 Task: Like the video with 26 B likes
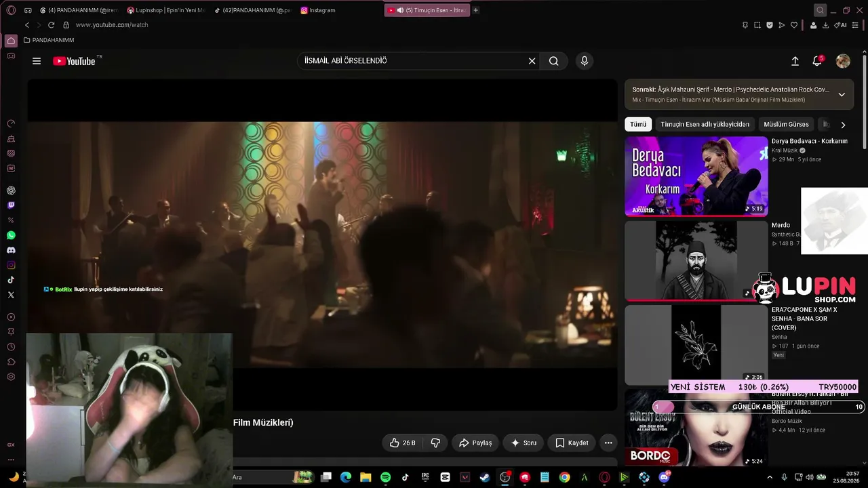click(402, 443)
